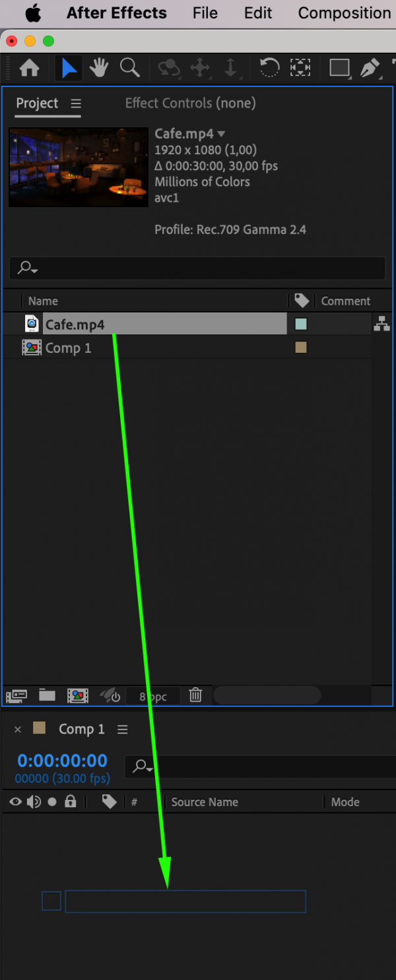Screen dimensions: 396x980
Task: Click the project search field
Action: pos(197,268)
